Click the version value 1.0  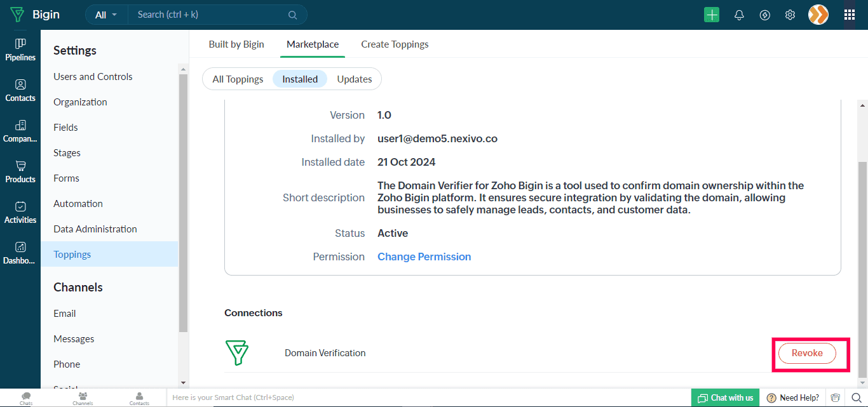point(384,115)
